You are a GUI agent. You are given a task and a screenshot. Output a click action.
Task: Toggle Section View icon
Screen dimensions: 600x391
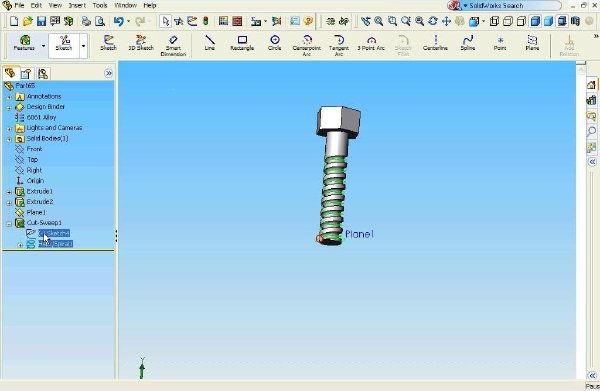point(575,21)
